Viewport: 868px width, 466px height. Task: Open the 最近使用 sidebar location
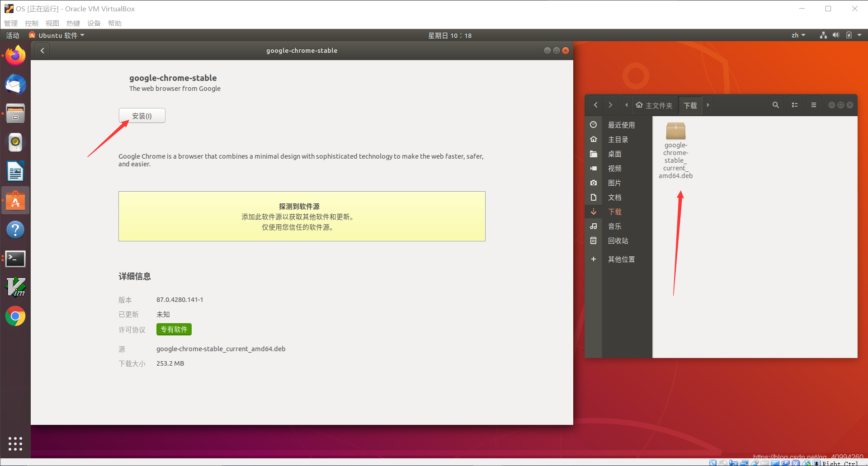[x=618, y=125]
